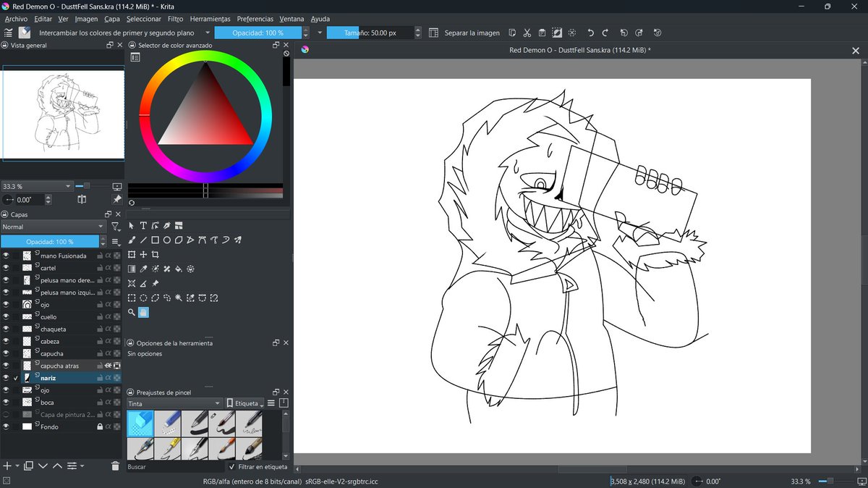The image size is (868, 488).
Task: Select the Freehand Brush tool
Action: click(x=132, y=240)
